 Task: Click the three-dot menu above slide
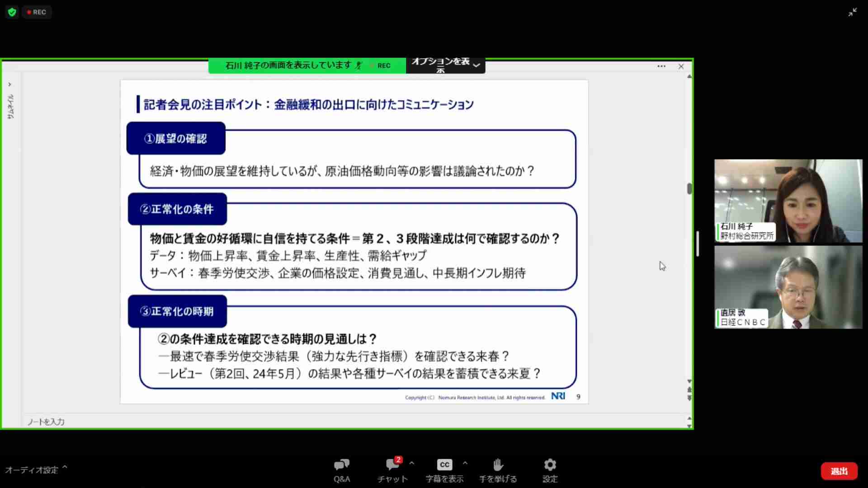pos(661,66)
